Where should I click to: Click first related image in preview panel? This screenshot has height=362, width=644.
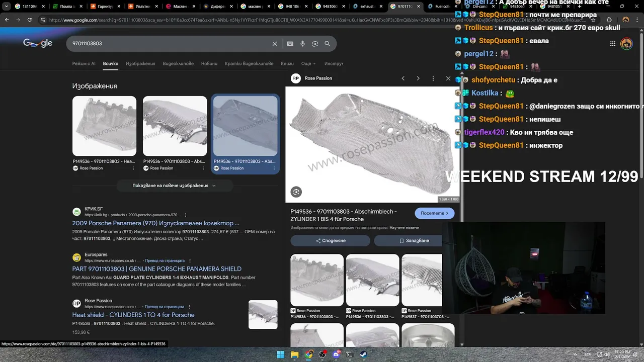coord(317,281)
